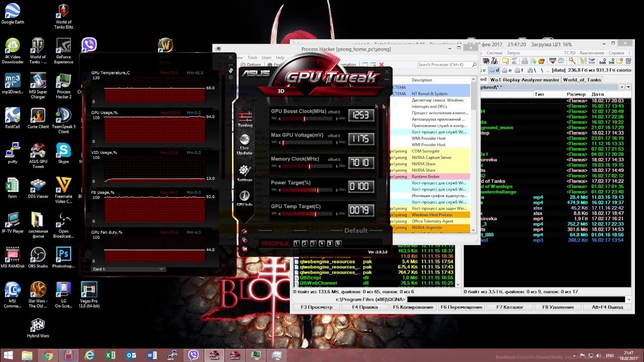Click the Search Processes field in Process Hacker

[x=447, y=65]
